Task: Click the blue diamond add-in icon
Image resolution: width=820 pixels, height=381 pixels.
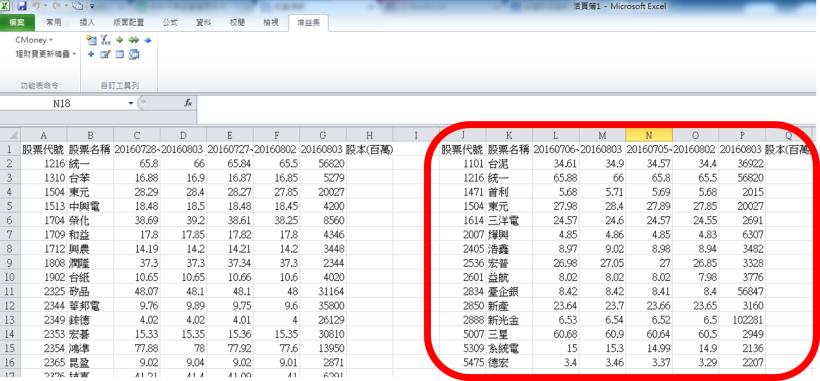Action: (147, 40)
